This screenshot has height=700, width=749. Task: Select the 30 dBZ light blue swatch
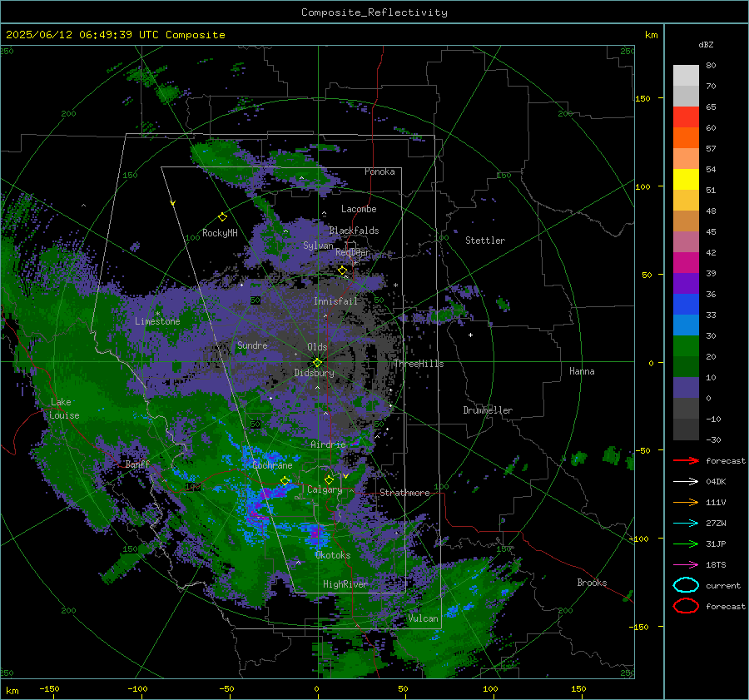click(686, 325)
